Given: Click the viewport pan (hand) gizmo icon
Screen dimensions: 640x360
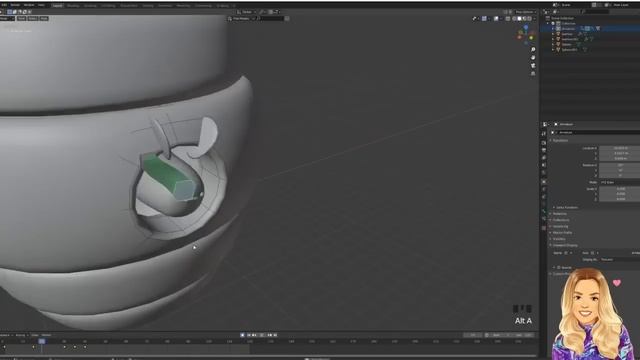Looking at the screenshot, I should pyautogui.click(x=533, y=58).
